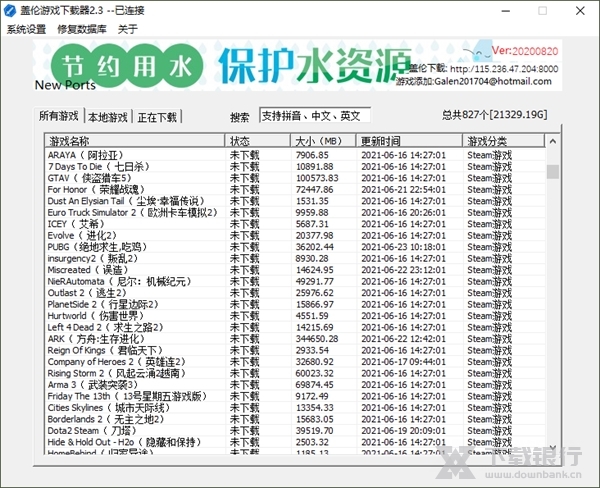The image size is (600, 488).
Task: Click update time 2021-06-23 10:18:01
Action: pyautogui.click(x=403, y=247)
